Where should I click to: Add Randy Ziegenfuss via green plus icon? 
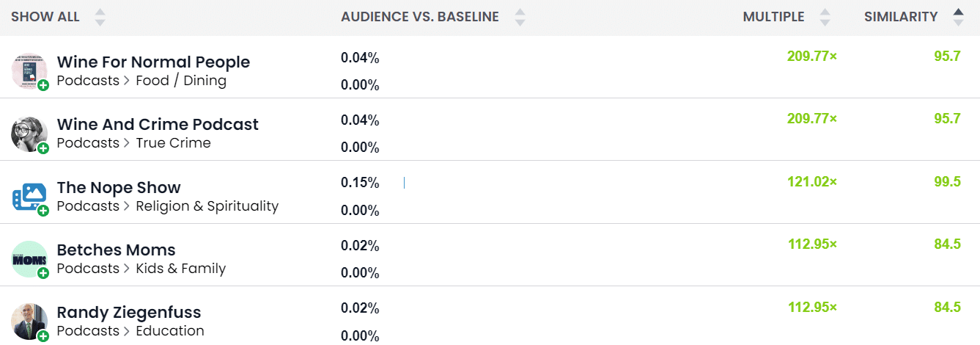tap(43, 336)
